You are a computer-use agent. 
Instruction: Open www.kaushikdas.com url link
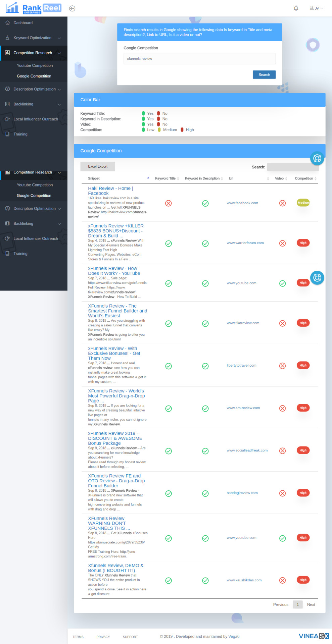click(244, 580)
